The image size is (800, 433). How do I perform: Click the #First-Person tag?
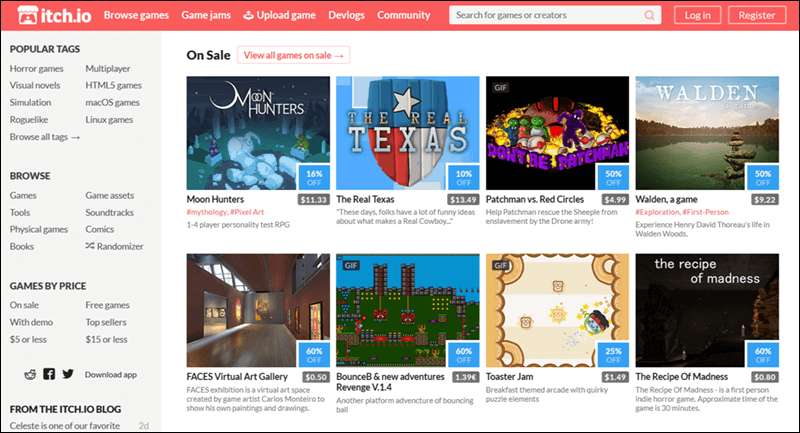(706, 212)
